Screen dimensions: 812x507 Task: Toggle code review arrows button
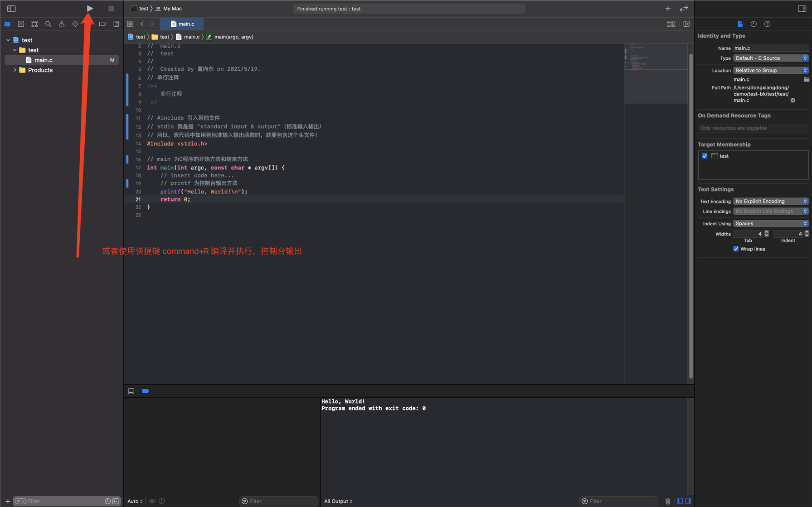tap(684, 9)
